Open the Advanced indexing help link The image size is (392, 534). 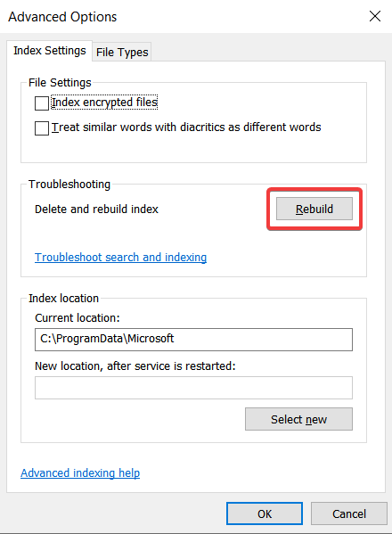coord(80,473)
